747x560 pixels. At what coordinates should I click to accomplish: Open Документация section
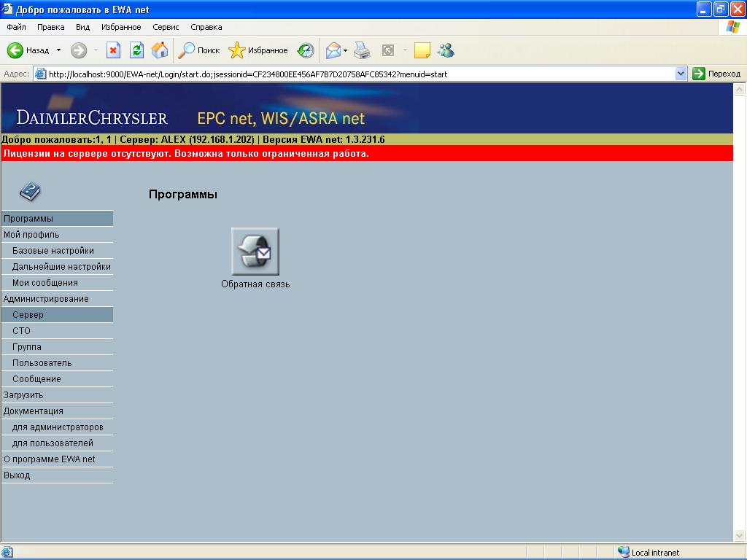tap(57, 411)
